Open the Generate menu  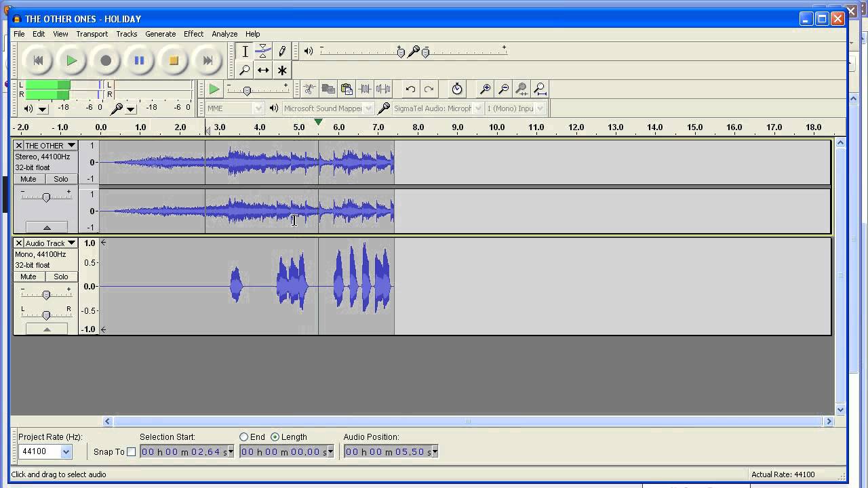point(161,34)
